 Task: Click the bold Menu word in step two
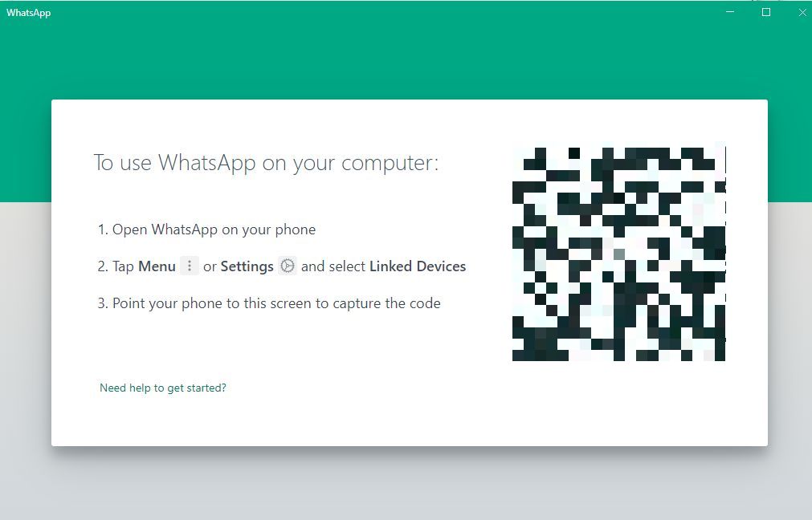point(157,266)
